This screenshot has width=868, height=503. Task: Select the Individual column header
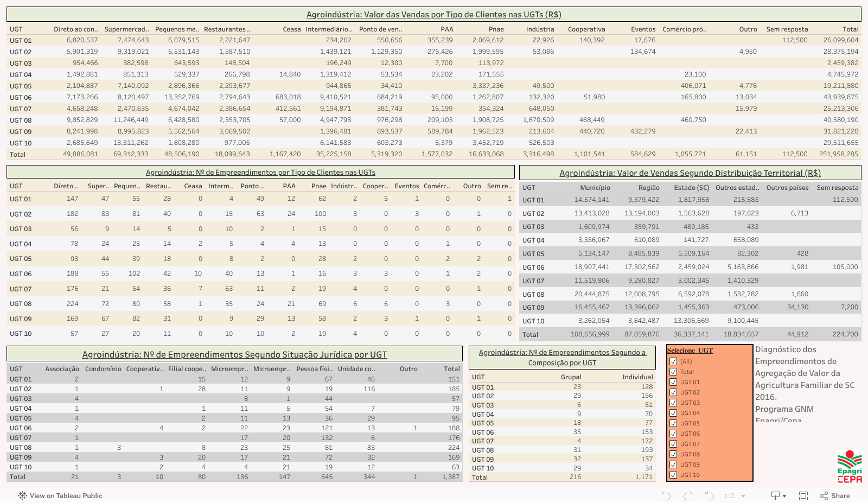point(637,377)
